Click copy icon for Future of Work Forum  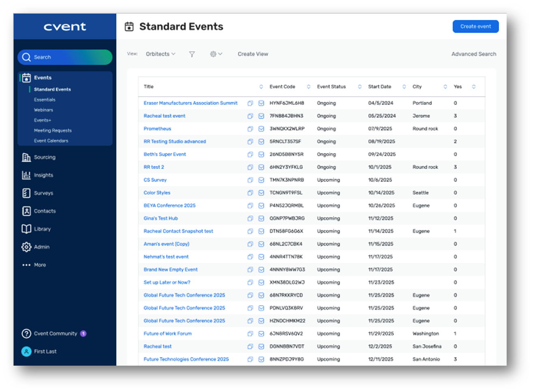coord(250,334)
